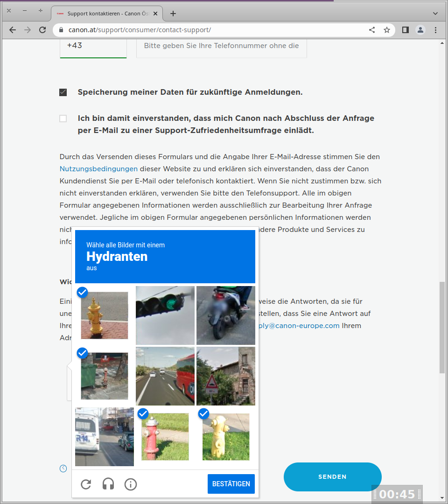Open the three-dot Chrome menu
Image resolution: width=448 pixels, height=504 pixels.
(x=435, y=30)
